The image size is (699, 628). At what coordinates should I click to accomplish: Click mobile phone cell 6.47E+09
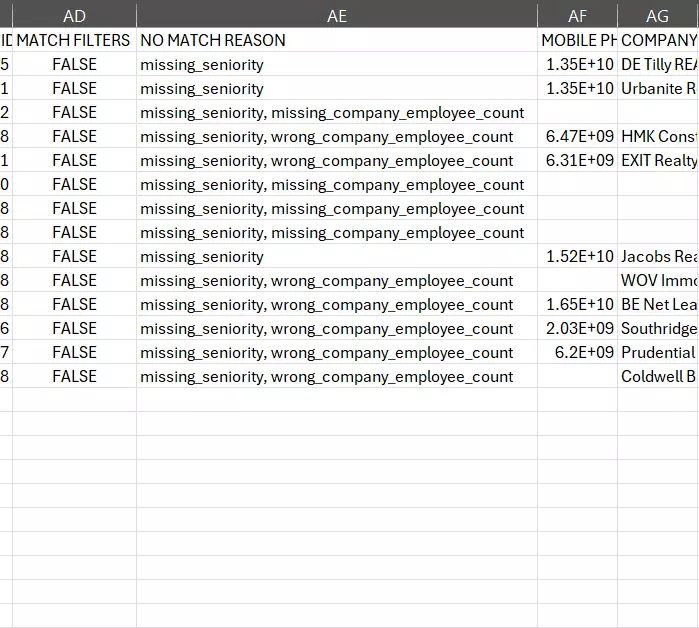pos(579,136)
